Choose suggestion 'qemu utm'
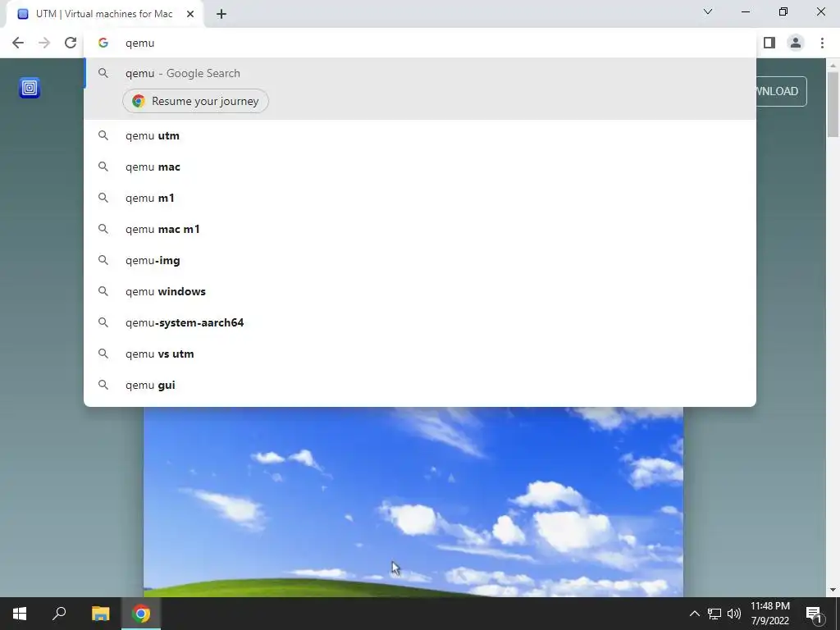This screenshot has height=630, width=840. [x=420, y=135]
